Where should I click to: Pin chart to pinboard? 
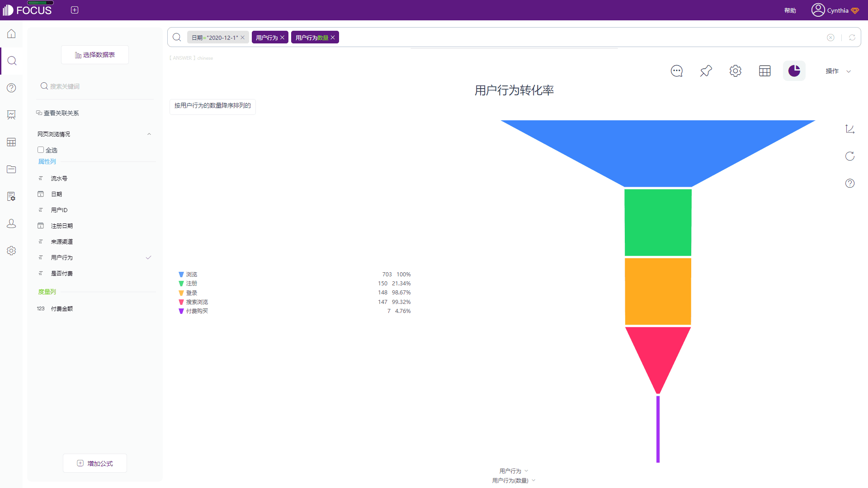pos(706,71)
